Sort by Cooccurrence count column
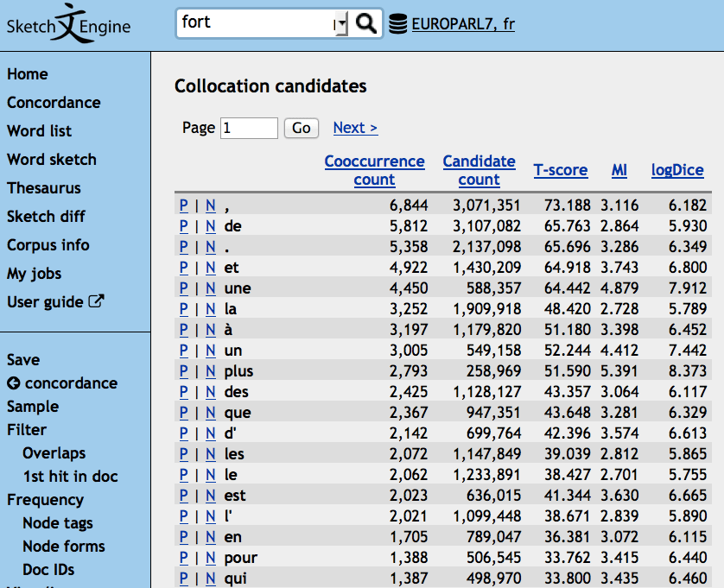This screenshot has height=588, width=724. point(374,170)
